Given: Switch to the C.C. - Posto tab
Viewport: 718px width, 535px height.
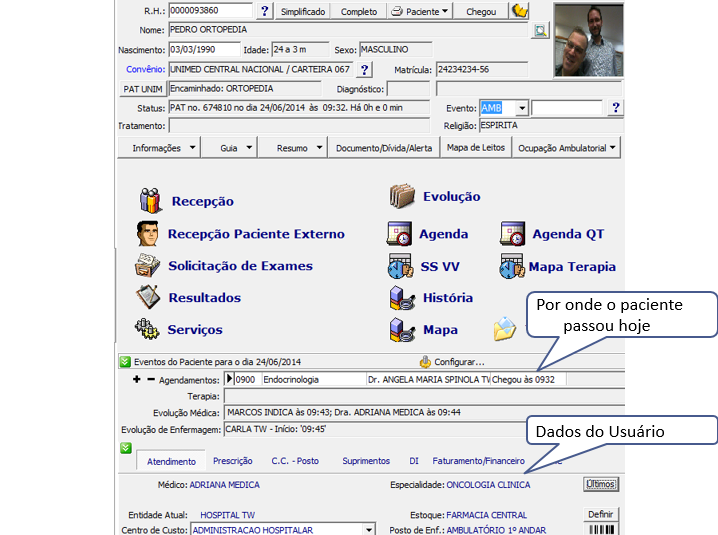Looking at the screenshot, I should coord(295,461).
